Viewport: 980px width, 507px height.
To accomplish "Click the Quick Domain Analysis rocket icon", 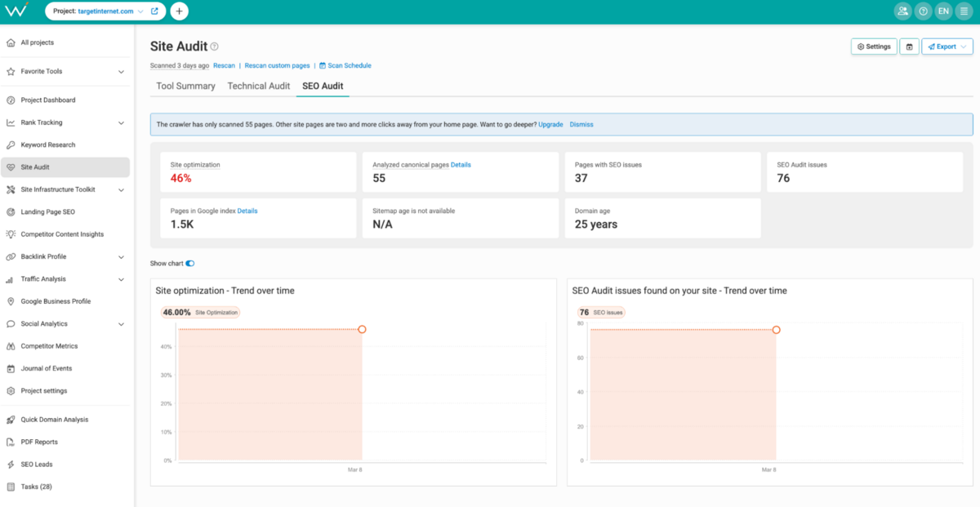I will pos(11,420).
